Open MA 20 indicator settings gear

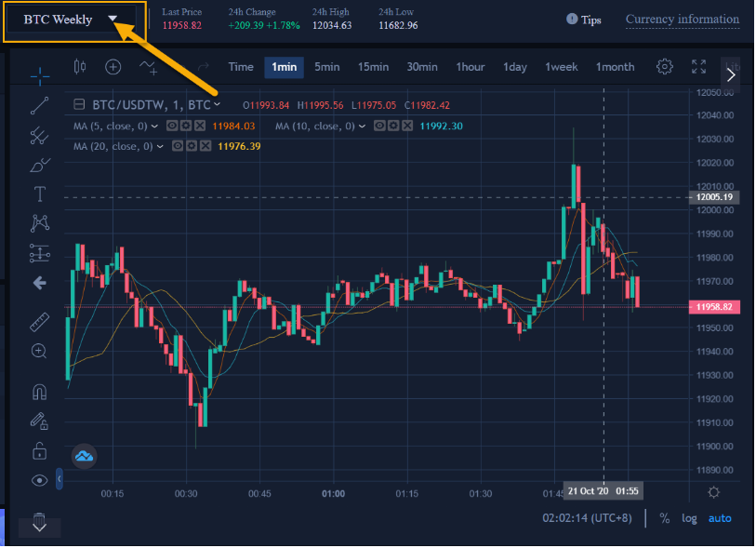click(192, 146)
